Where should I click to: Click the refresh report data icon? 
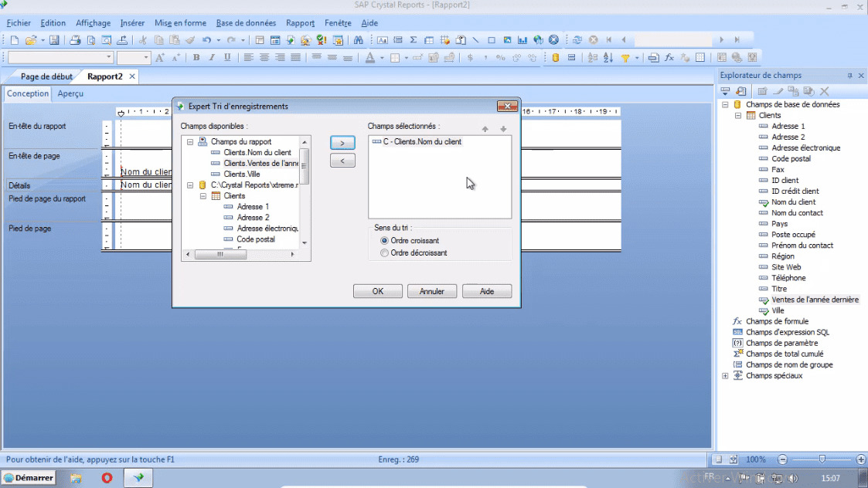point(578,40)
